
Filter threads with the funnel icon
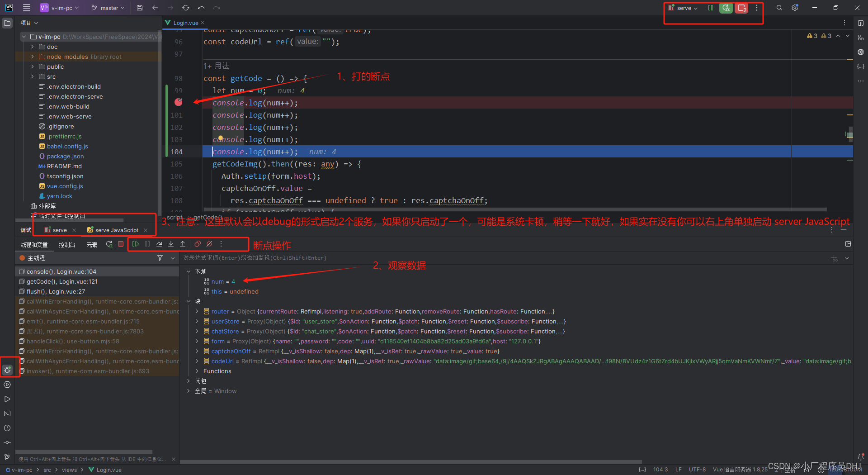160,258
